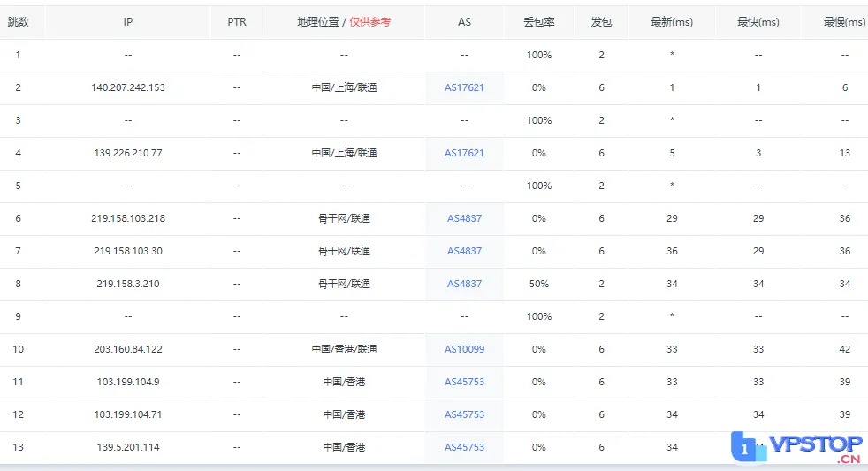Click AS4837 link for 219.158.3.210

464,284
